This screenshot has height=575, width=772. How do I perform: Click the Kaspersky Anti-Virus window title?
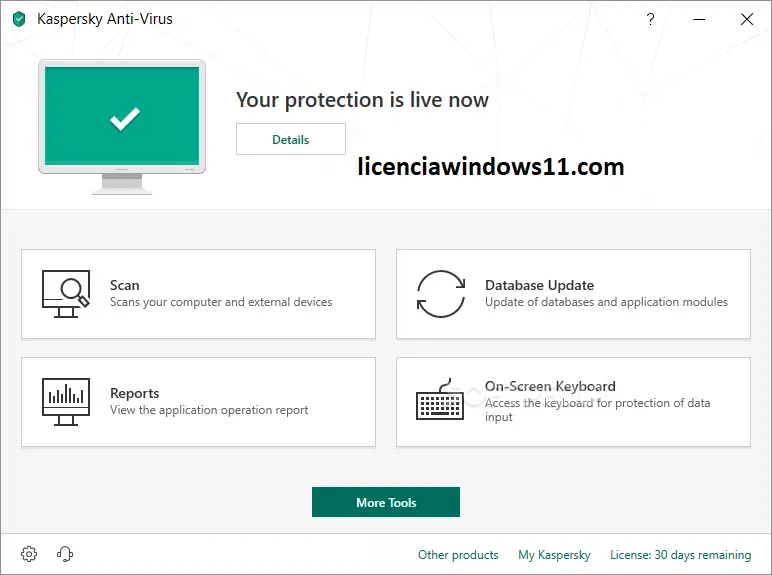pyautogui.click(x=105, y=19)
